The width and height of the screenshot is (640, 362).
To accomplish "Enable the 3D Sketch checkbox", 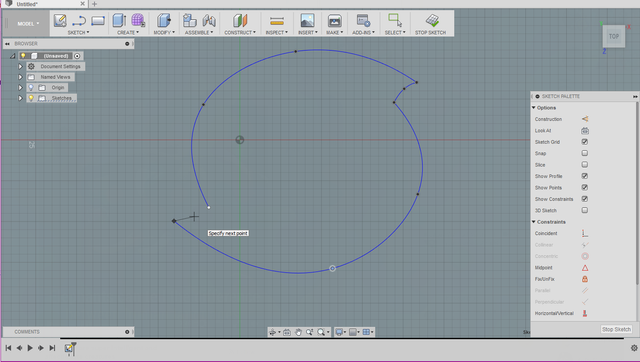I will coord(585,211).
